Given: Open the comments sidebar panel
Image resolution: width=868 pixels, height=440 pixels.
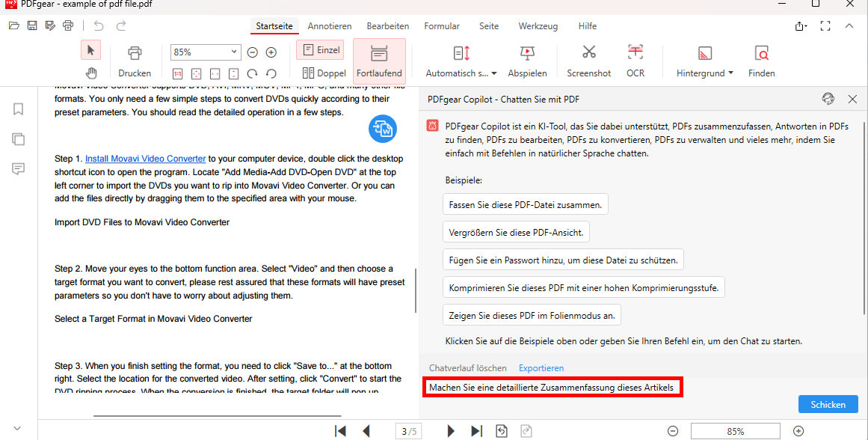Looking at the screenshot, I should click(18, 168).
